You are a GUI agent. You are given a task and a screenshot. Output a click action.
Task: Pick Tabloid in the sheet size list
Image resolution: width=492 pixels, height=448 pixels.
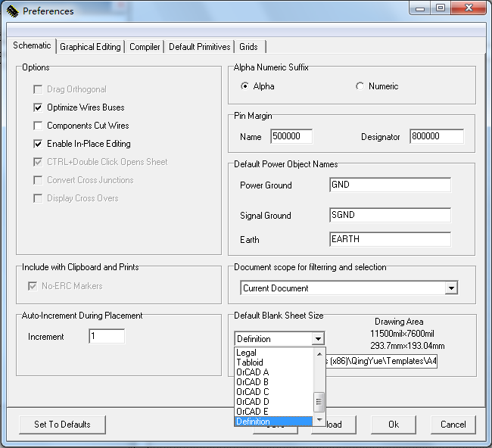(x=250, y=362)
